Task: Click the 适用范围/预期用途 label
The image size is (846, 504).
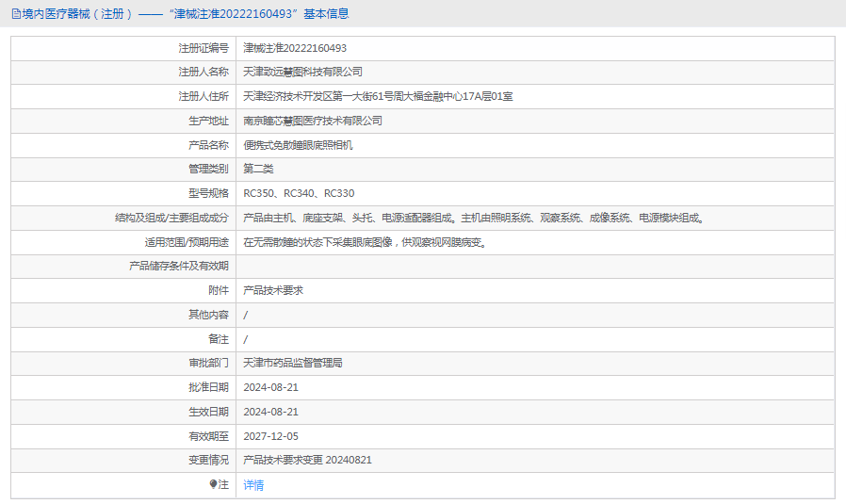Action: pyautogui.click(x=187, y=242)
